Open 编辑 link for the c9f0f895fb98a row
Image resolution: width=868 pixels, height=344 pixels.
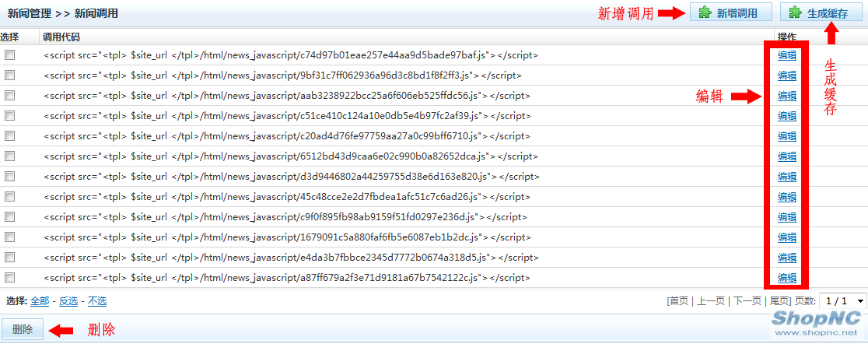(x=786, y=216)
